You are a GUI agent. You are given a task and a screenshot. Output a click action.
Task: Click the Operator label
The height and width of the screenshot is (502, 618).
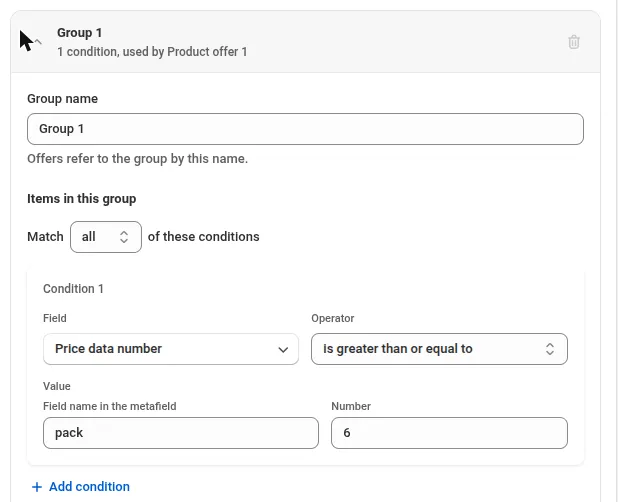(x=333, y=318)
